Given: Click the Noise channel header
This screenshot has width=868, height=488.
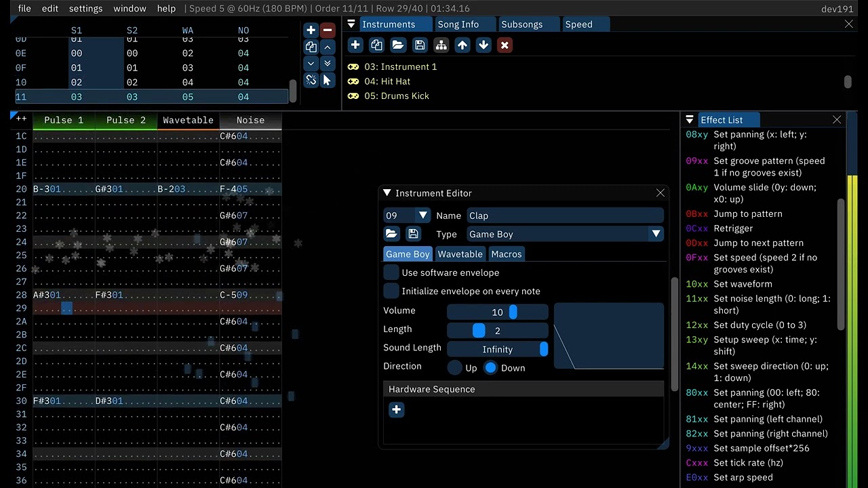Looking at the screenshot, I should click(x=250, y=120).
